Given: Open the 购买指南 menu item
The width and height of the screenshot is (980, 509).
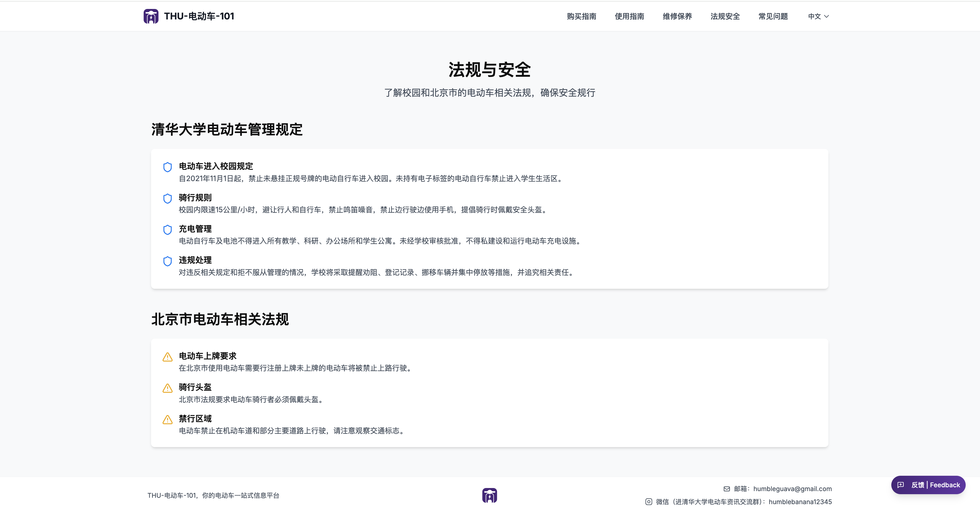Looking at the screenshot, I should tap(581, 16).
